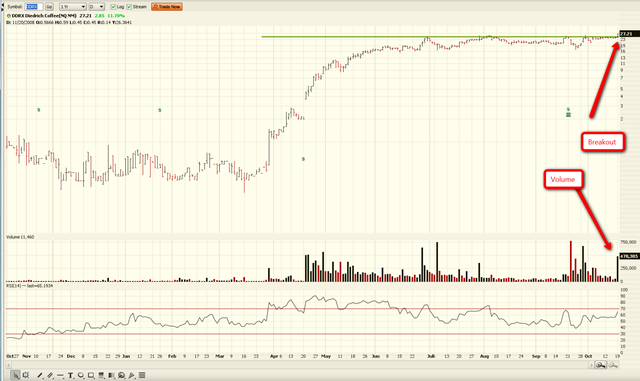Disable the Stream checkbox
This screenshot has height=381, width=640.
[x=129, y=7]
